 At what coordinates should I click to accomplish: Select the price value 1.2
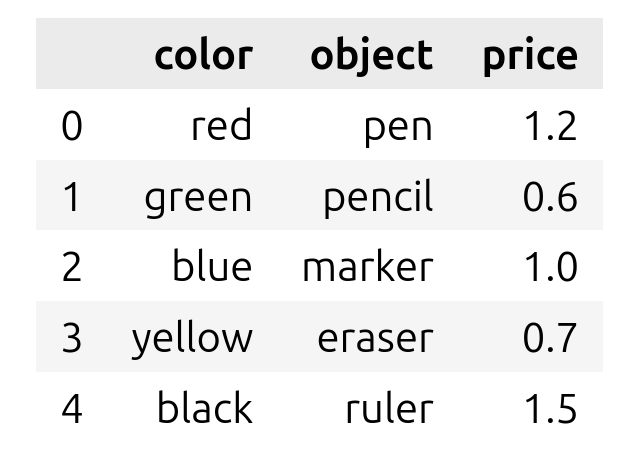click(x=549, y=126)
